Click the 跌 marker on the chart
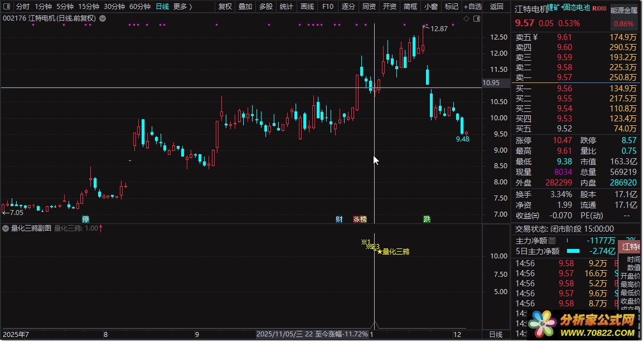Image resolution: width=644 pixels, height=342 pixels. pos(427,219)
